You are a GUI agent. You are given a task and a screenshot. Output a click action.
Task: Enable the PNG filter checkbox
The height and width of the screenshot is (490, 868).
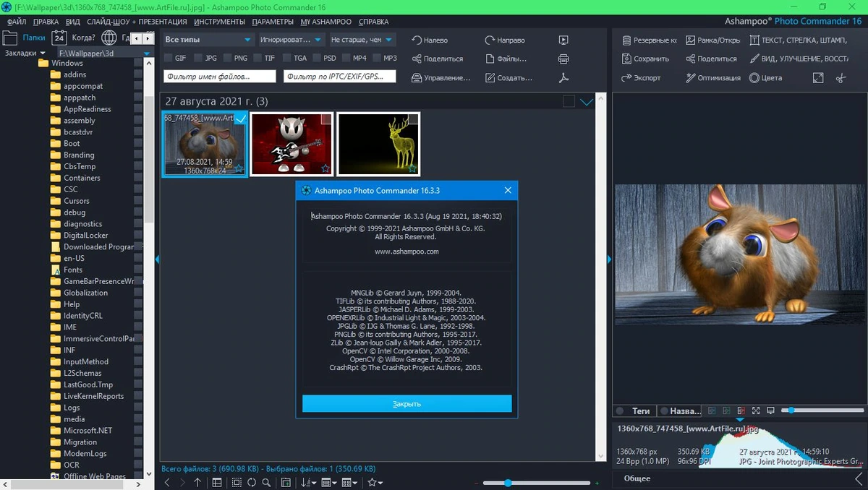228,58
